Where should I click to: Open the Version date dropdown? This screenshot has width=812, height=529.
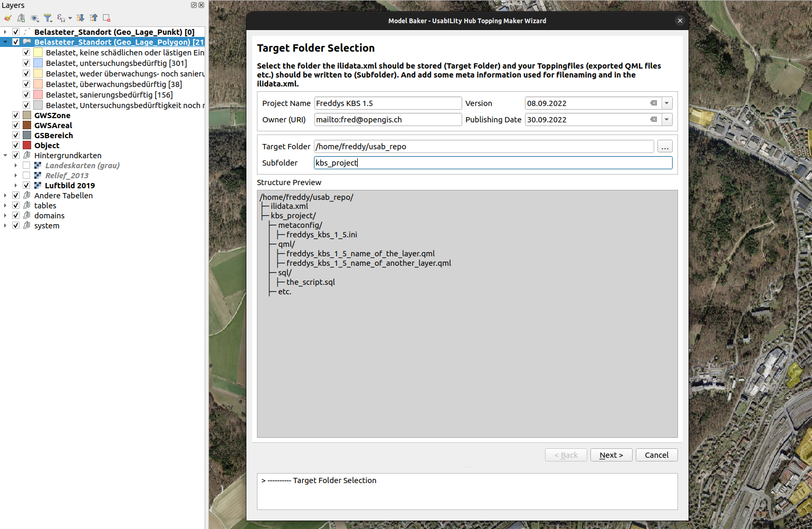click(667, 103)
